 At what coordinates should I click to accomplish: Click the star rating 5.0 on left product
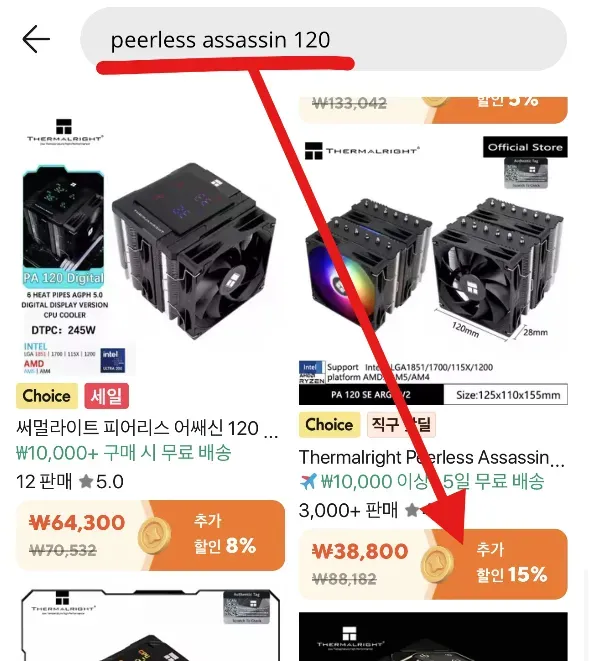tap(101, 481)
